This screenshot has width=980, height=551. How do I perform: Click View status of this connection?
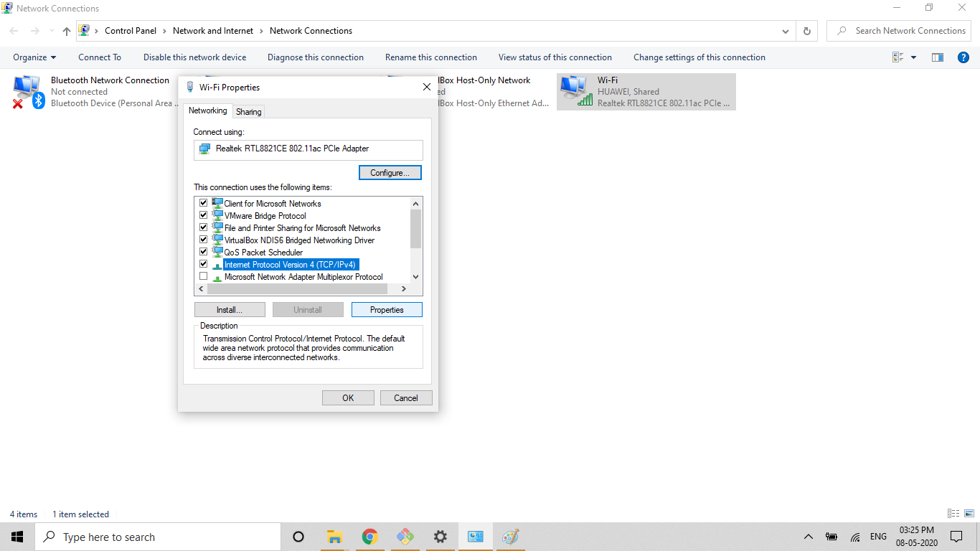pyautogui.click(x=555, y=57)
